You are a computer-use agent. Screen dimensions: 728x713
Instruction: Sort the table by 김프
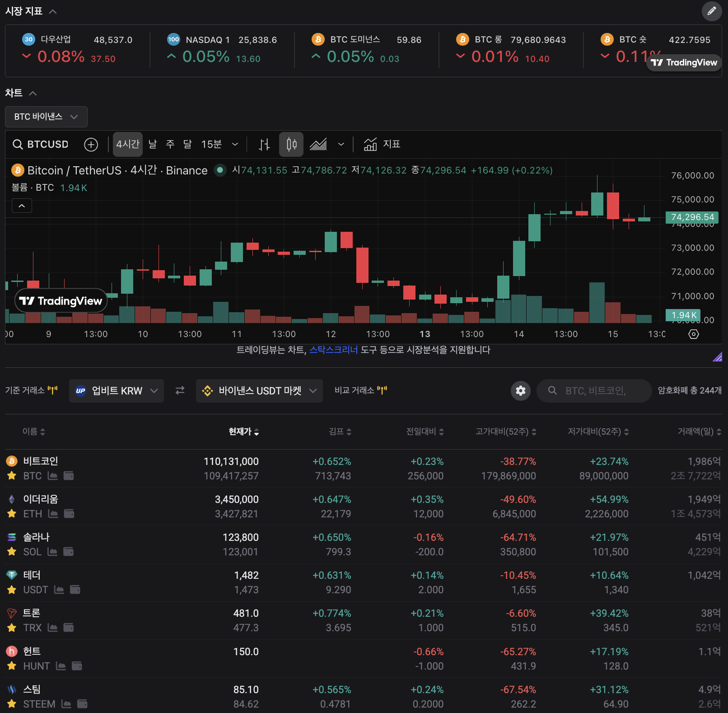coord(340,432)
